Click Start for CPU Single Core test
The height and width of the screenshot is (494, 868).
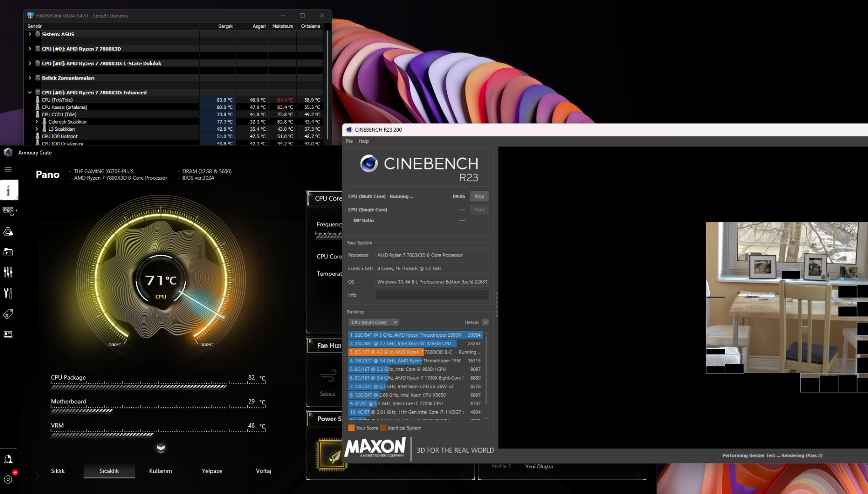coord(479,209)
